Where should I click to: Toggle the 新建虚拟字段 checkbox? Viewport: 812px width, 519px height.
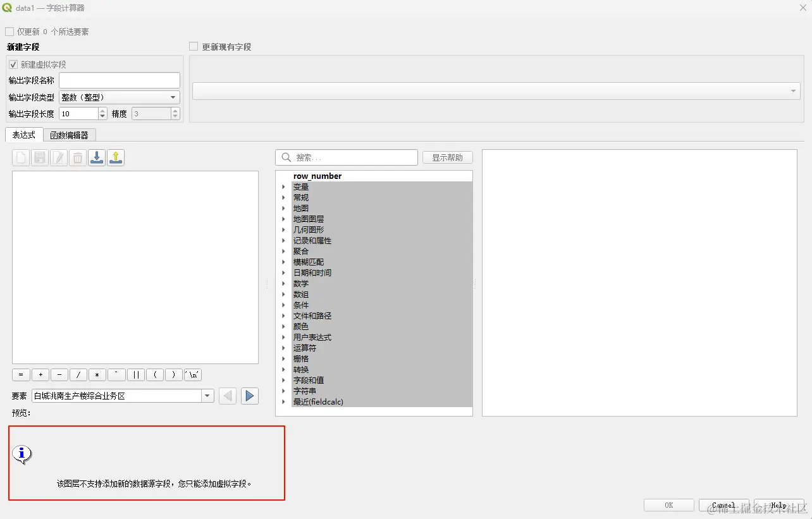click(x=13, y=64)
